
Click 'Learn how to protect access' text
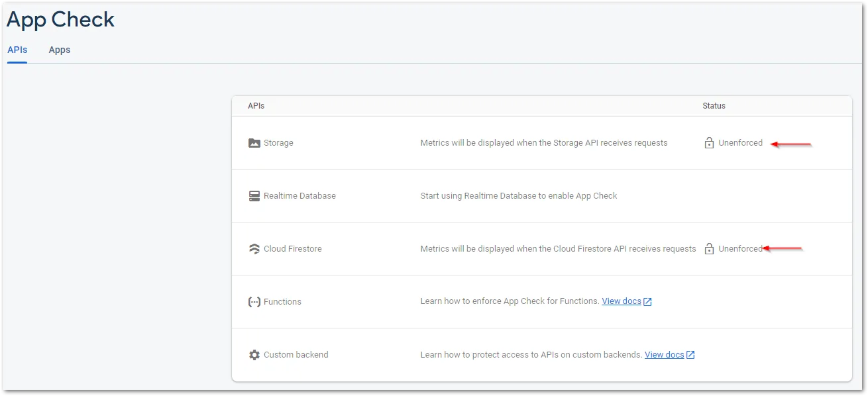coord(531,354)
